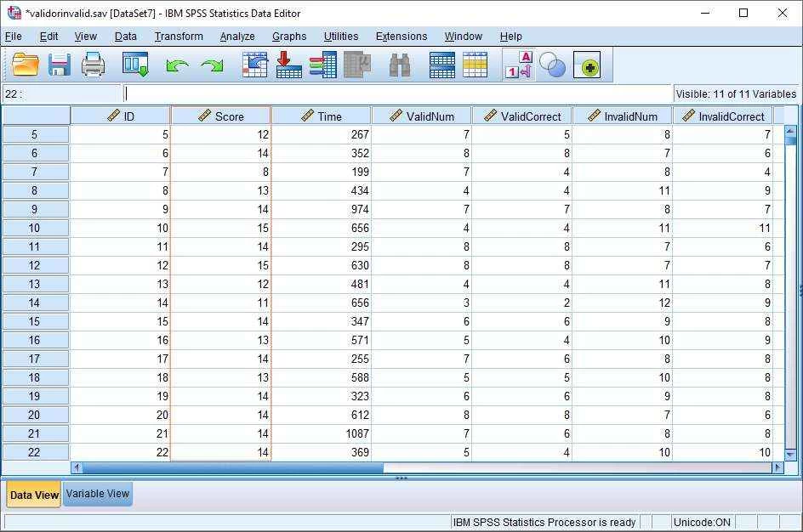Click the Open data document folder icon
The width and height of the screenshot is (803, 532).
(x=26, y=65)
